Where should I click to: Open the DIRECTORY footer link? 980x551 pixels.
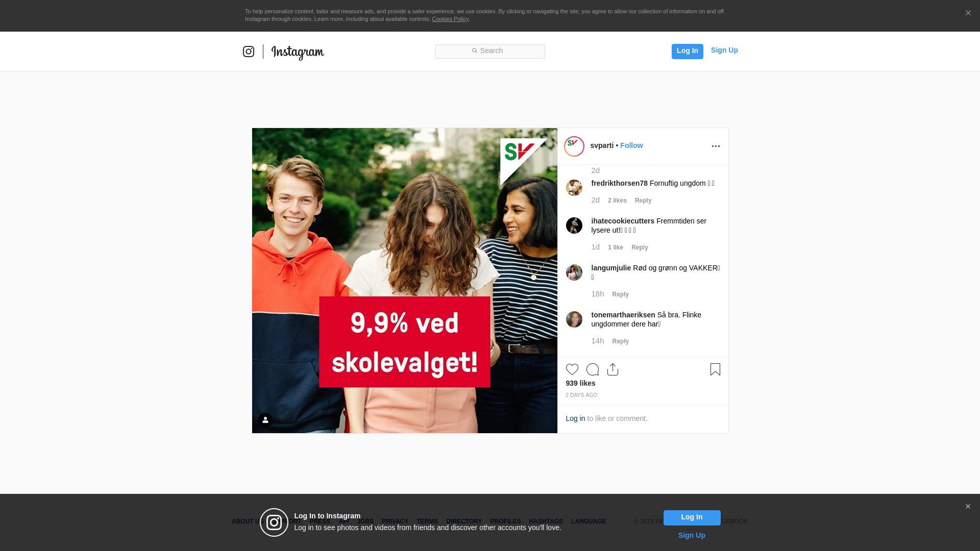pos(464,521)
